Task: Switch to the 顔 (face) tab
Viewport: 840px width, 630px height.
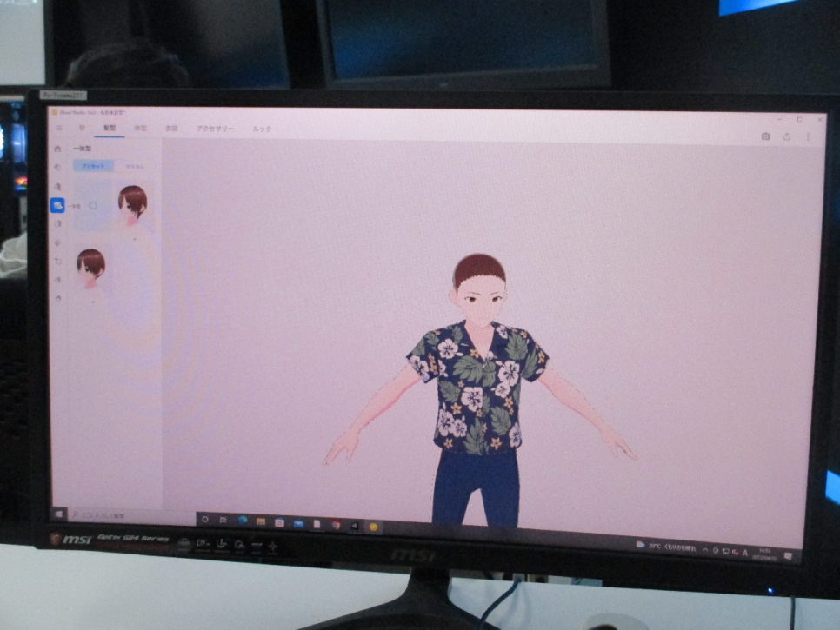Action: (x=83, y=128)
